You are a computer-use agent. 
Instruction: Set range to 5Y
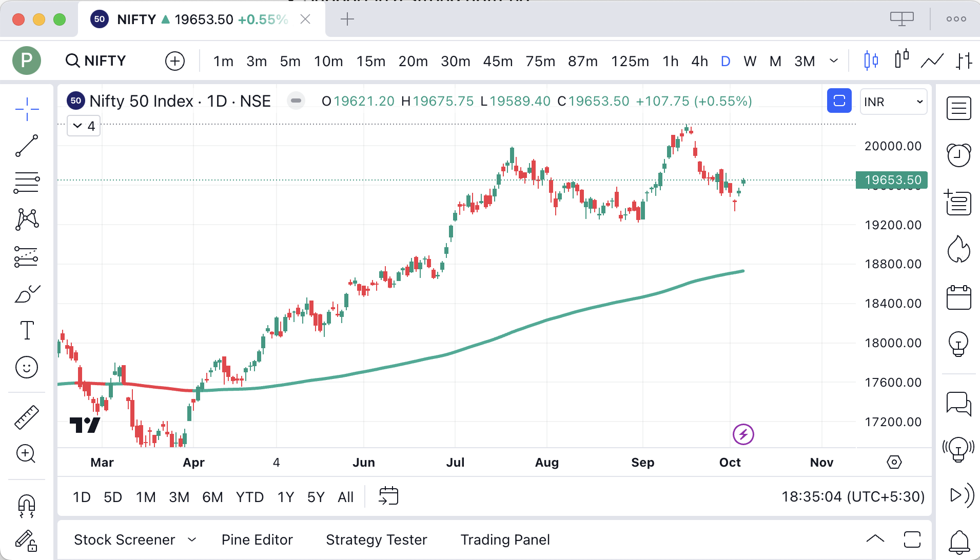pos(316,497)
